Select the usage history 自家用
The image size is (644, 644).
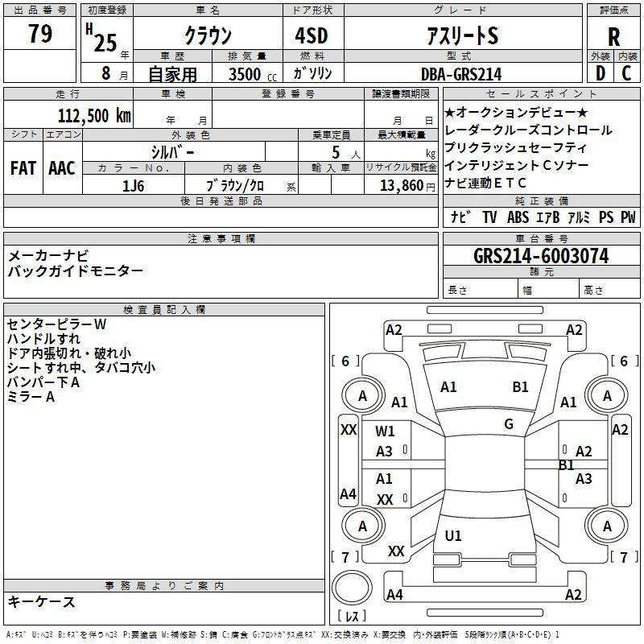(x=172, y=74)
